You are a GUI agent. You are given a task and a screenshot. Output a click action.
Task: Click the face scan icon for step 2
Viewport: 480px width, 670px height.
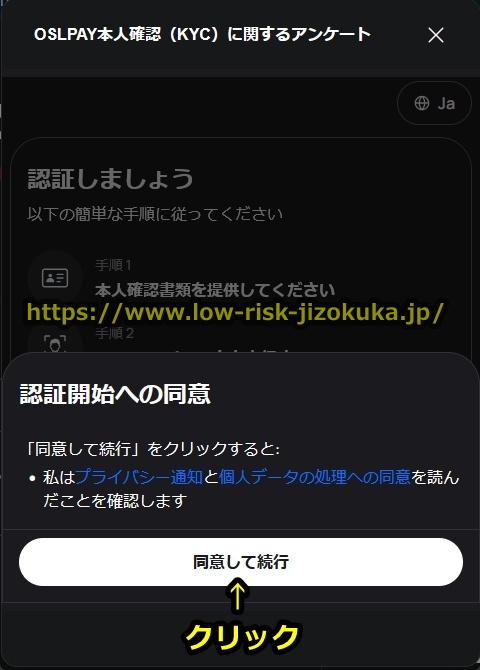(x=55, y=343)
